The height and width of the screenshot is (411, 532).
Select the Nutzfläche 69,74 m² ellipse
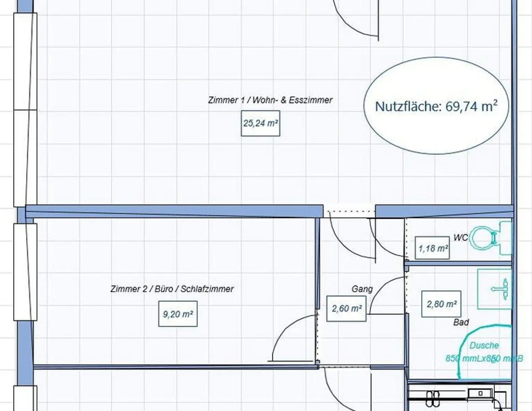pyautogui.click(x=436, y=106)
